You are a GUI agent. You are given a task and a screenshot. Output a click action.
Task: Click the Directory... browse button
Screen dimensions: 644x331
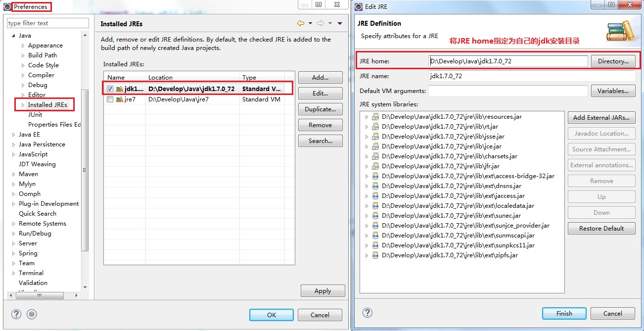click(x=613, y=61)
